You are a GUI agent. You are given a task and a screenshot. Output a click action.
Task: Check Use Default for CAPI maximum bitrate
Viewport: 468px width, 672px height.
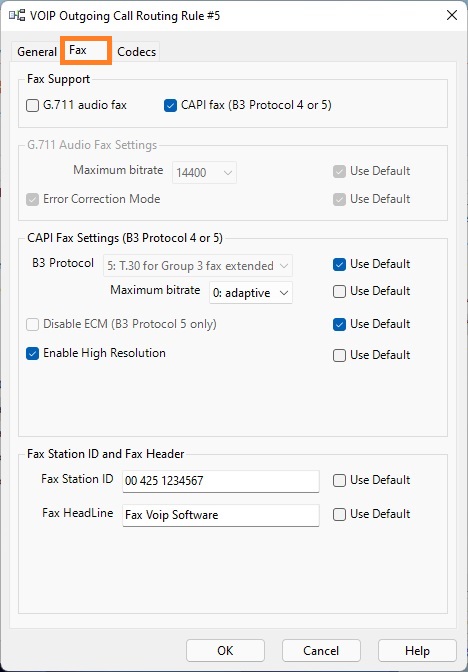pos(339,291)
